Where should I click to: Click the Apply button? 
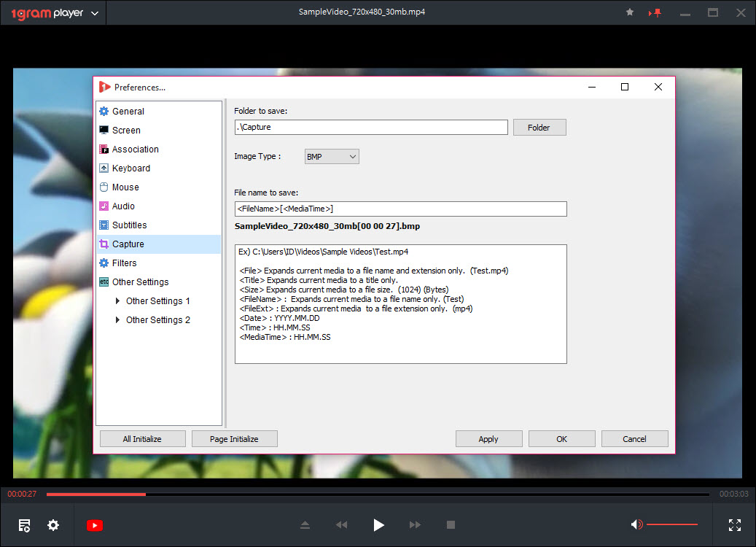coord(488,439)
